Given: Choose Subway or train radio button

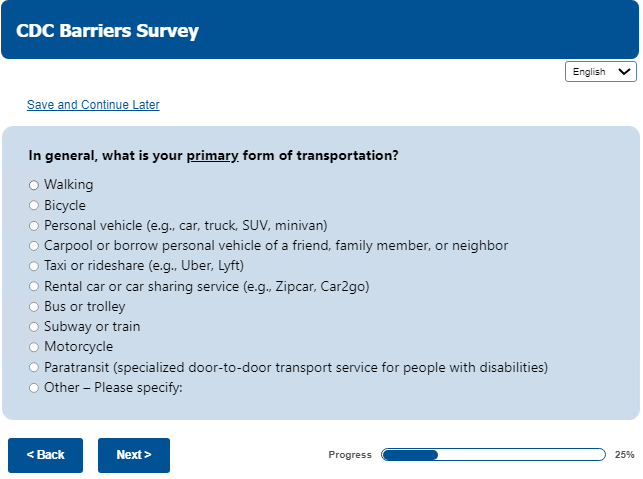Looking at the screenshot, I should click(x=34, y=327).
